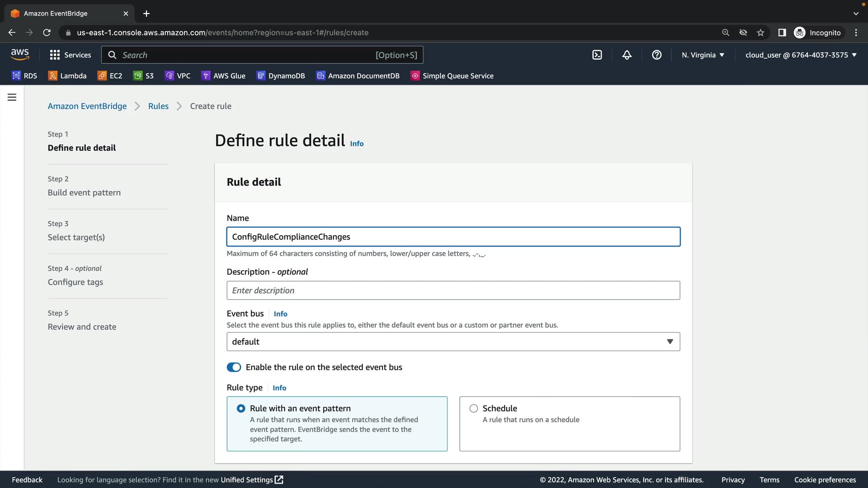This screenshot has height=488, width=868.
Task: Open the Services grid menu
Action: tap(70, 55)
